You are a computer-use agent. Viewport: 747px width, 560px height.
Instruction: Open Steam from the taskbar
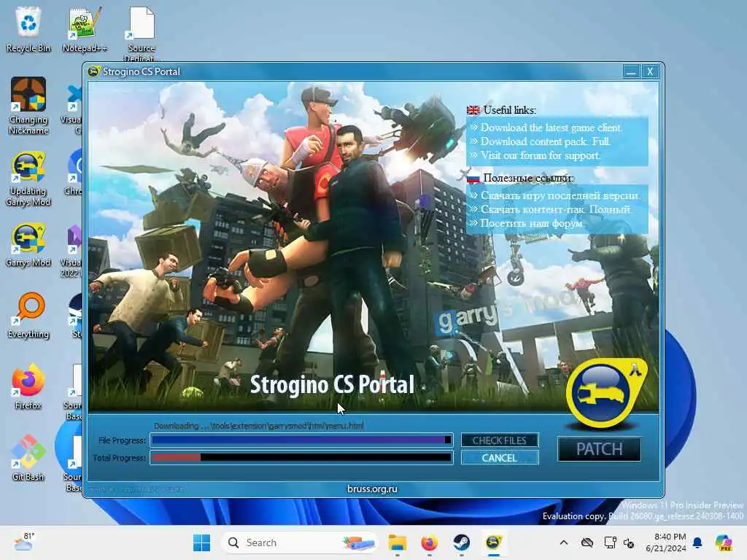[x=461, y=542]
